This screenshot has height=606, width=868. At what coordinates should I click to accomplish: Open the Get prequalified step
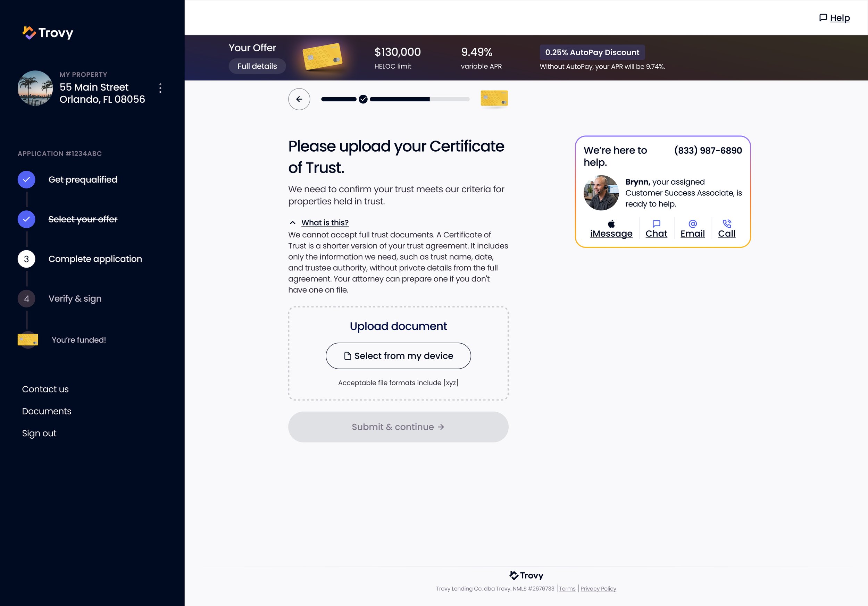[x=83, y=179]
